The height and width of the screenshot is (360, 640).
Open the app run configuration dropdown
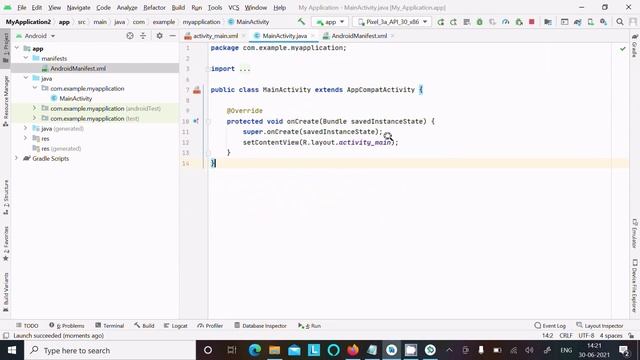click(x=330, y=22)
